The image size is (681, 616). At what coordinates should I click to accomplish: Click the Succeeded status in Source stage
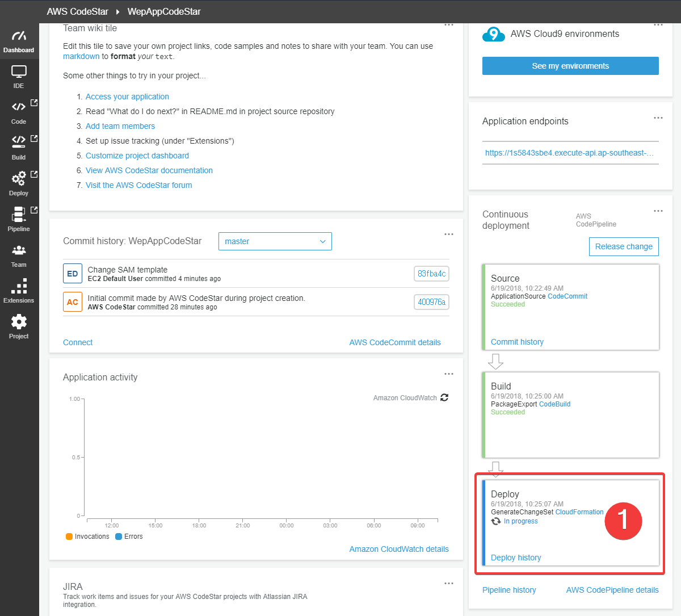click(x=508, y=304)
